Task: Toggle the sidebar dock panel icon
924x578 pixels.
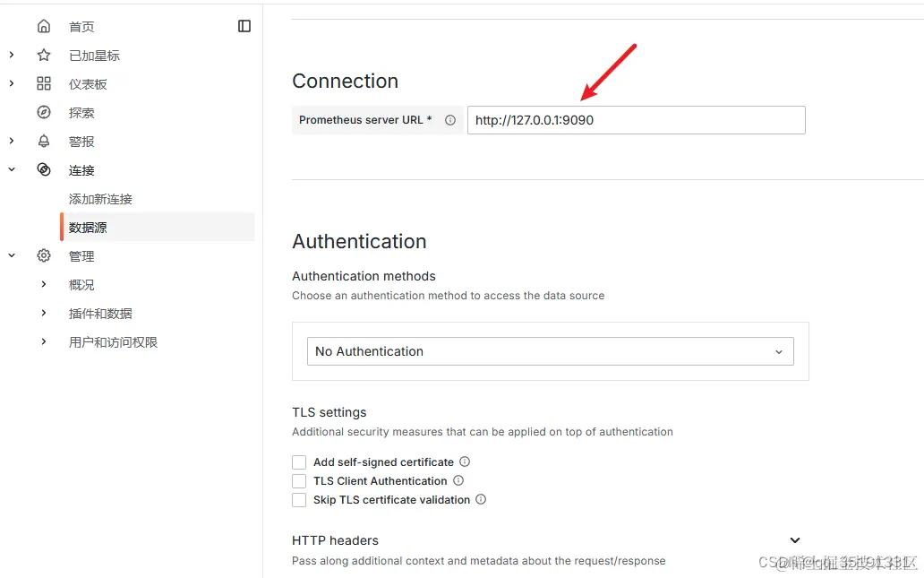Action: 244,26
